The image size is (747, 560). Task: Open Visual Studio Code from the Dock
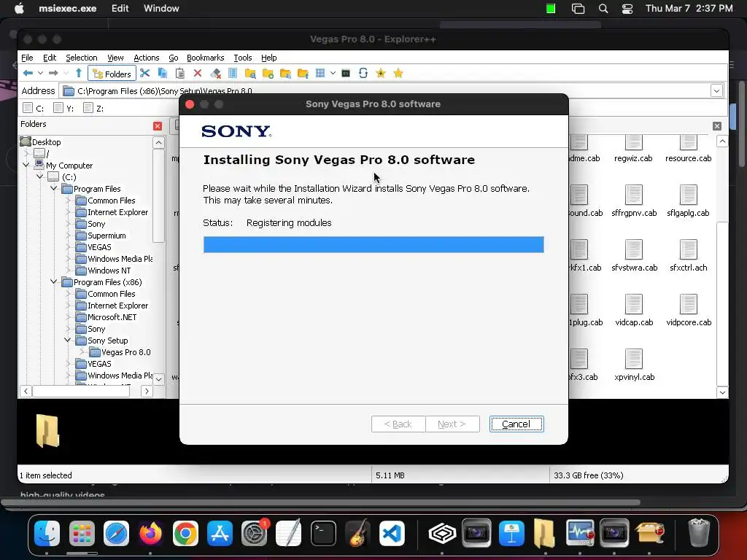(x=392, y=533)
